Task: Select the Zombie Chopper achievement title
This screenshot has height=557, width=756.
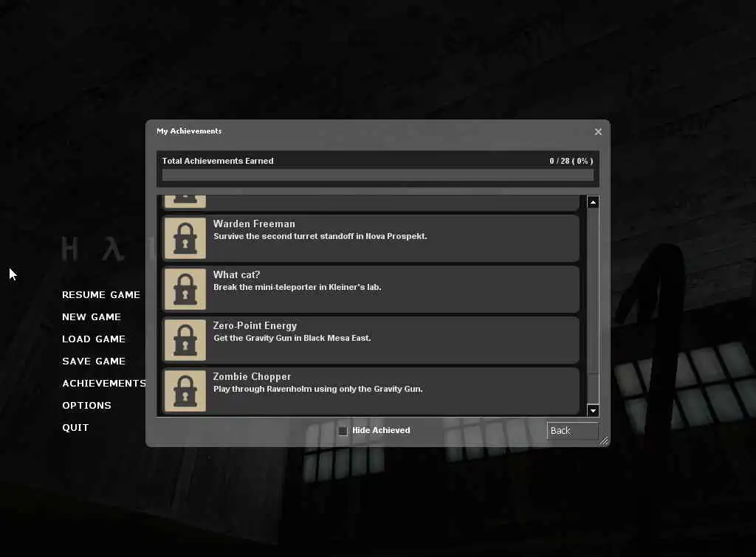Action: 252,377
